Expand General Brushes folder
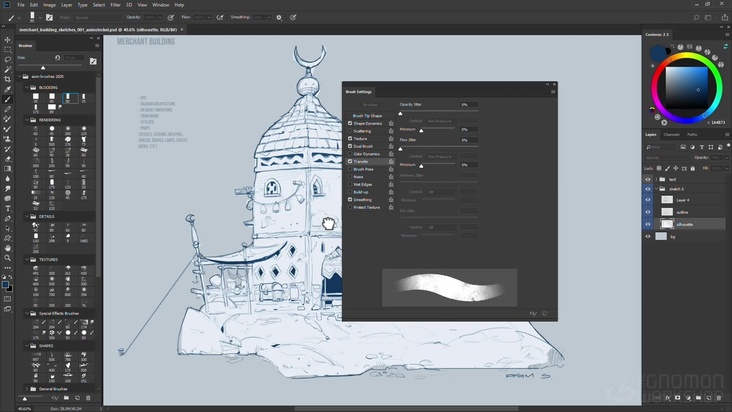This screenshot has width=732, height=412. click(27, 389)
